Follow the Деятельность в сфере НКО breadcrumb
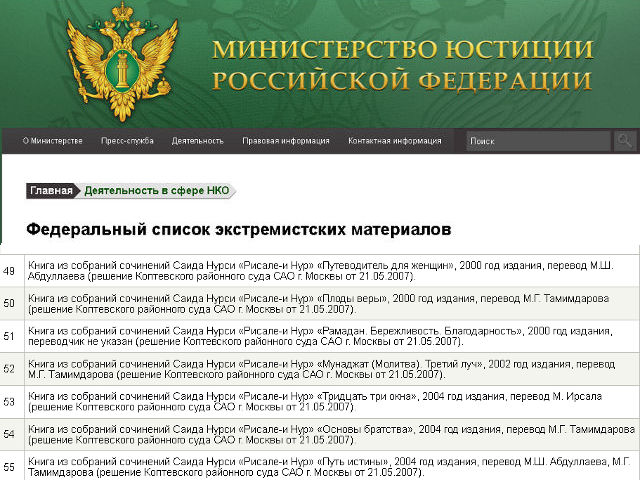The width and height of the screenshot is (640, 480). [157, 190]
